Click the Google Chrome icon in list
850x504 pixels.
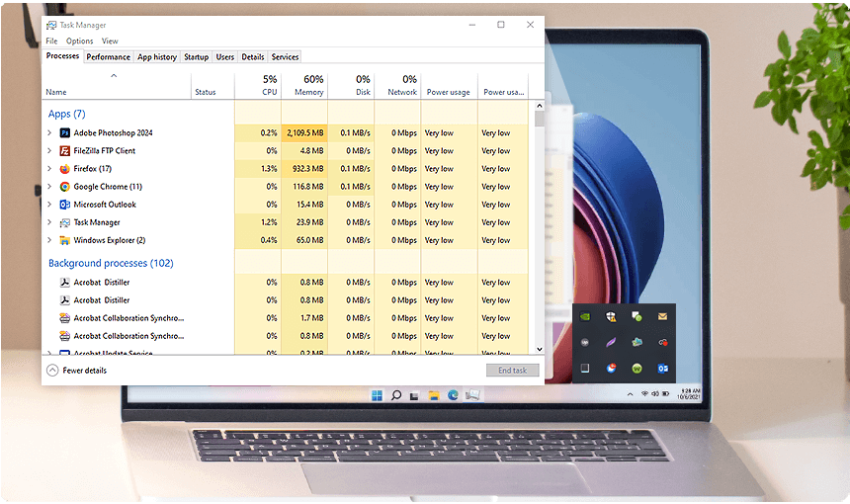tap(64, 187)
